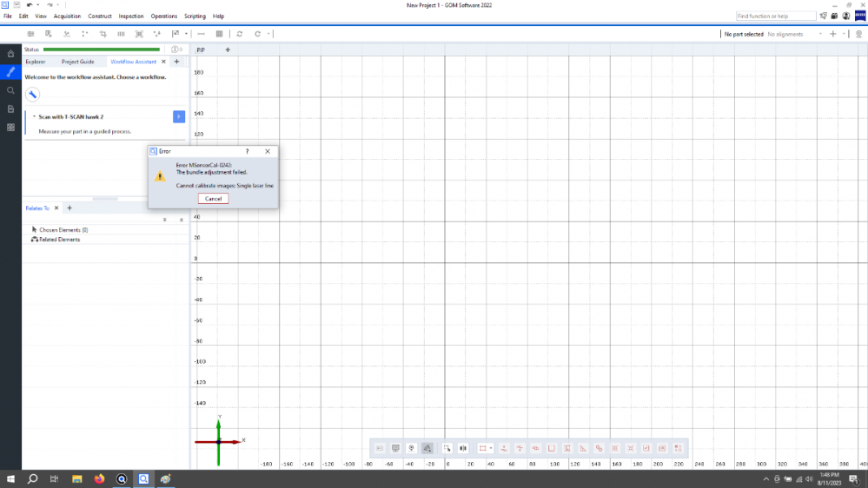Click the help question mark in Error dialog
Screen dimensions: 868x488
248,151
